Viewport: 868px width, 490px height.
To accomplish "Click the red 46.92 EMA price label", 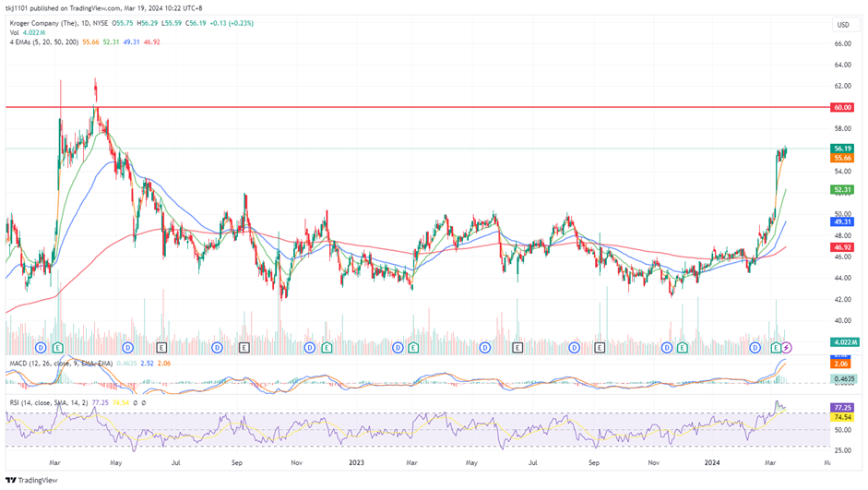I will pos(842,247).
